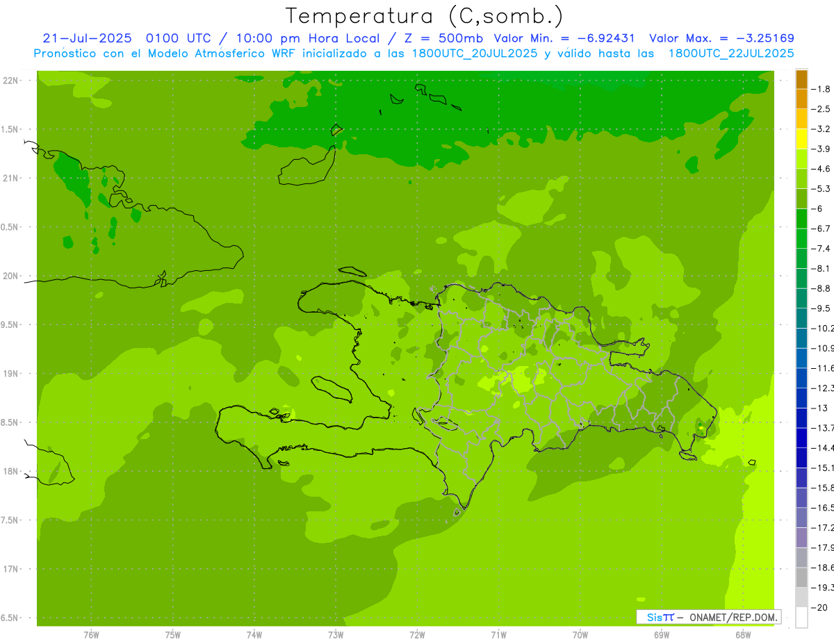This screenshot has height=644, width=834.
Task: Click the '20N' latitude axis label
Action: click(x=10, y=276)
